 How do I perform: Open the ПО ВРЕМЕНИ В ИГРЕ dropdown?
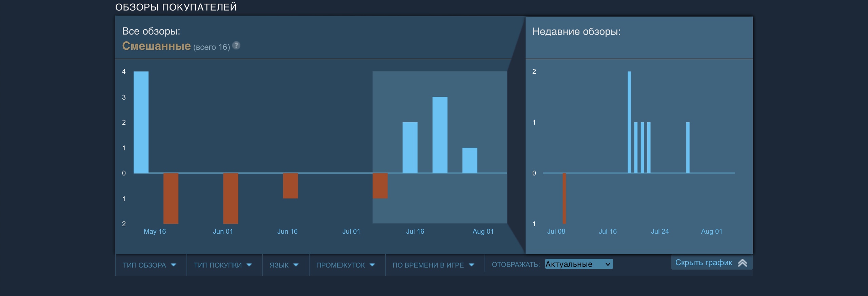tap(434, 265)
